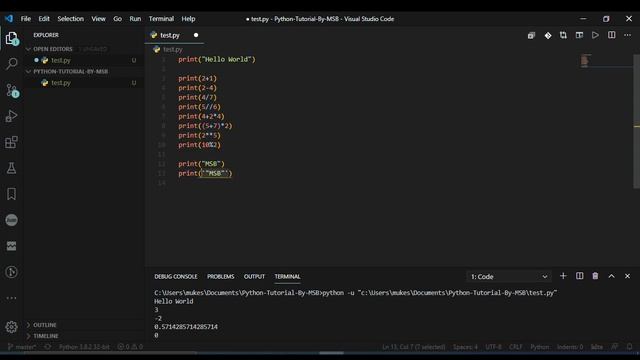This screenshot has height=360, width=640.
Task: Click Python 3.8.2 32-bit interpreter selector
Action: tap(84, 347)
